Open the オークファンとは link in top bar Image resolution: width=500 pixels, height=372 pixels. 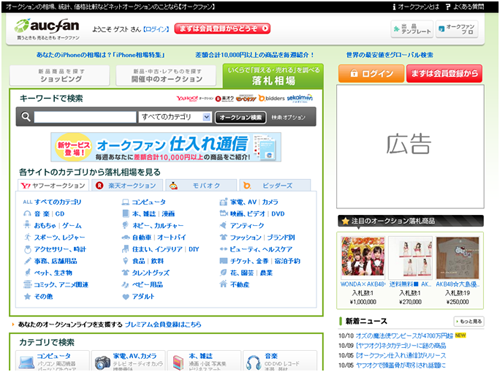coord(415,7)
